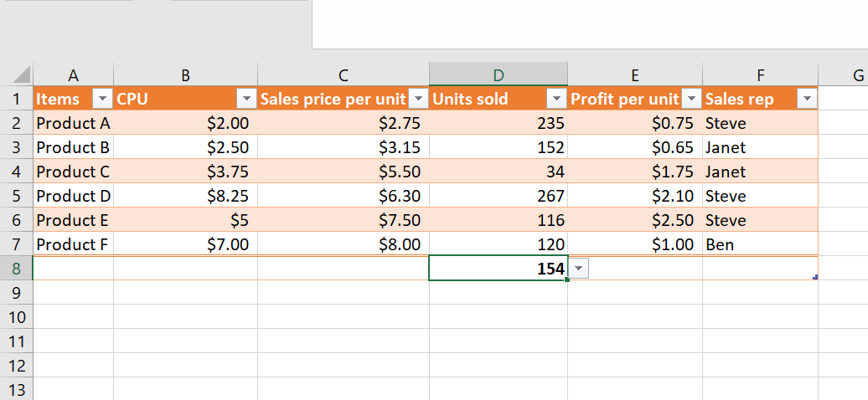Click the table resize handle at the table's bottom-right corner
The height and width of the screenshot is (400, 868).
point(815,277)
